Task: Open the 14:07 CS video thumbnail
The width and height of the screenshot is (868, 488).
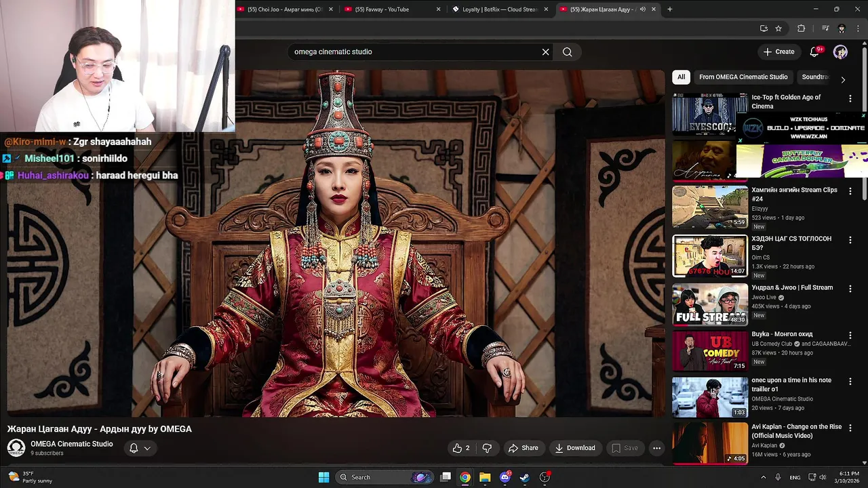Action: click(710, 256)
